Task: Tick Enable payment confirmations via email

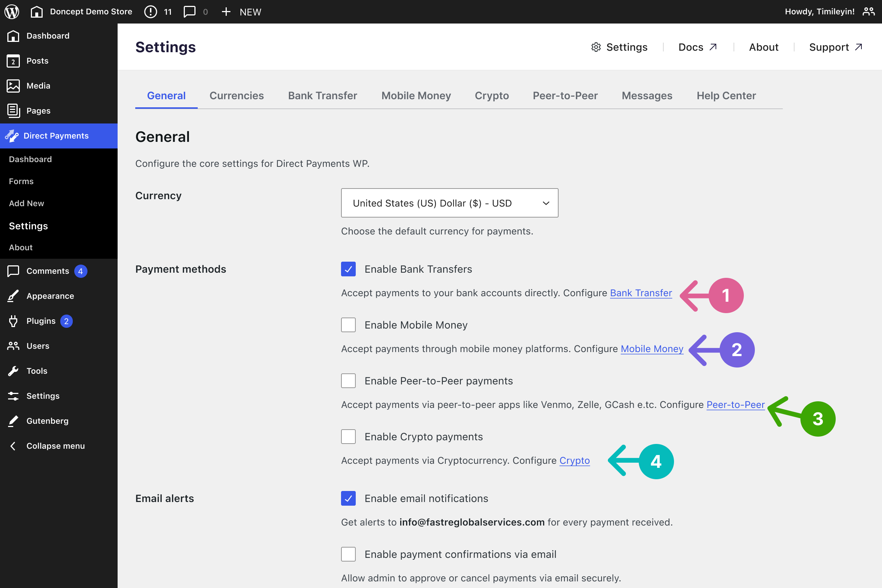Action: 348,554
